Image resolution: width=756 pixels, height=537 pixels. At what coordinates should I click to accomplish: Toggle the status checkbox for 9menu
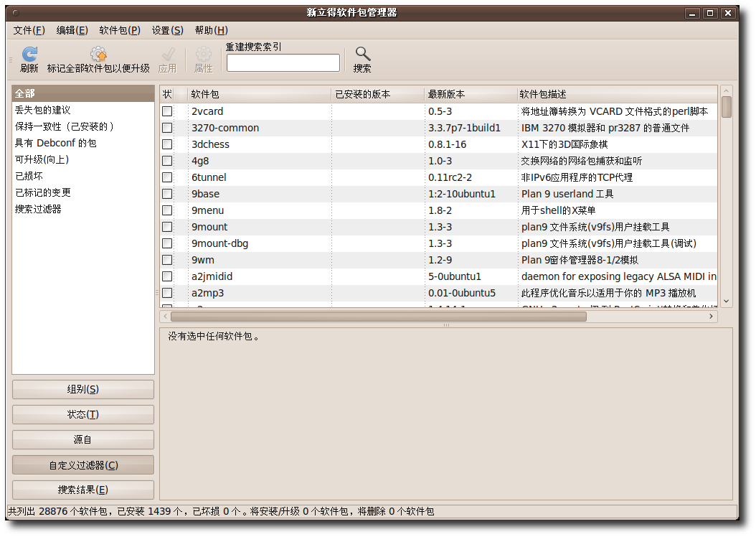(x=167, y=210)
